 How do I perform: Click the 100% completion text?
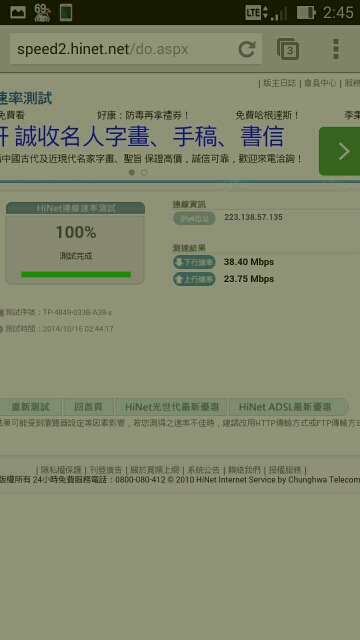coord(76,233)
